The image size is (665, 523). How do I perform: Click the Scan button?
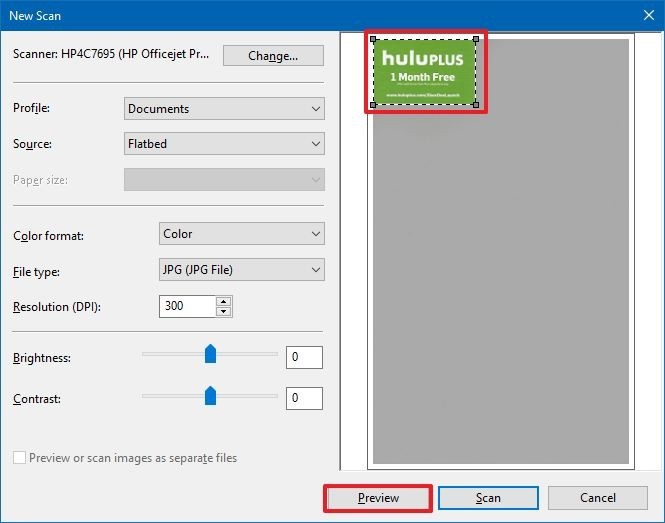(488, 498)
